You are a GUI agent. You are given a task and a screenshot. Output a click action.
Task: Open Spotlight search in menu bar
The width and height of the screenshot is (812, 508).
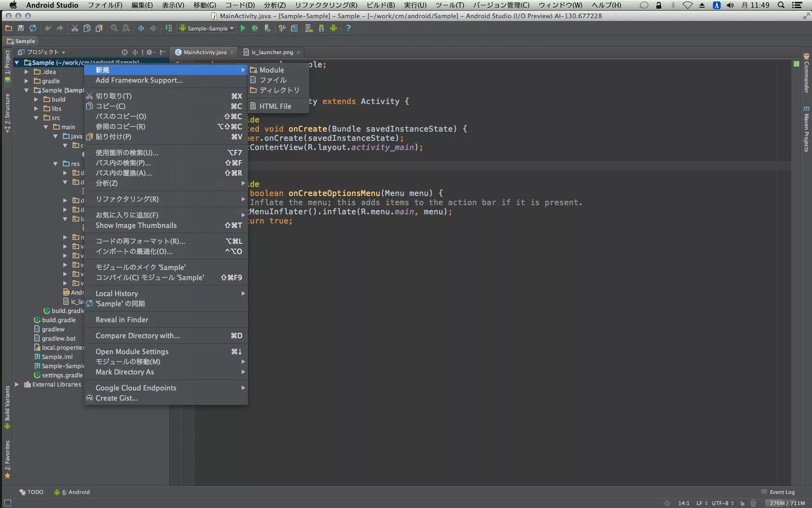click(x=781, y=5)
